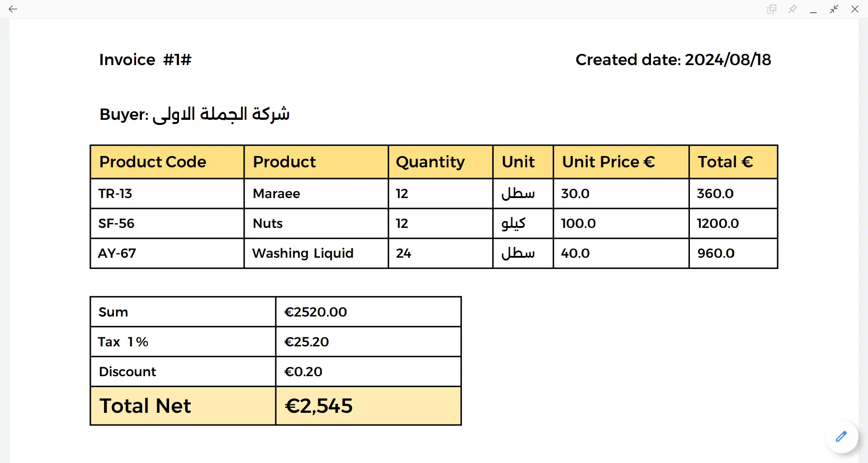Click the pop-out window icon
Image resolution: width=868 pixels, height=463 pixels.
click(772, 9)
